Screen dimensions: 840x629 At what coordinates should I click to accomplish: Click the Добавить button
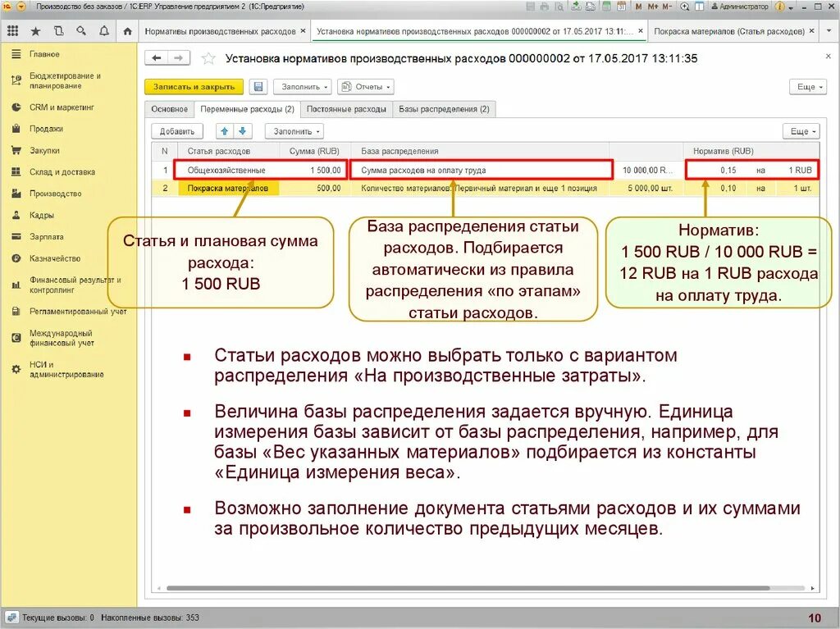tap(177, 131)
